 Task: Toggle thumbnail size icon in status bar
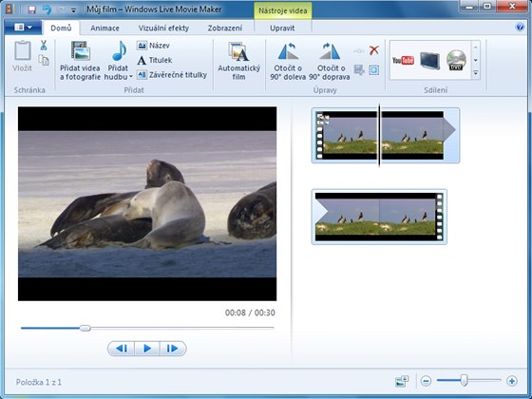click(x=402, y=381)
